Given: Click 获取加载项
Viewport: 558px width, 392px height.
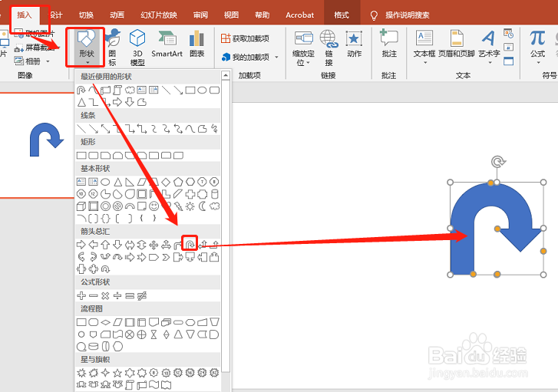Looking at the screenshot, I should 245,38.
